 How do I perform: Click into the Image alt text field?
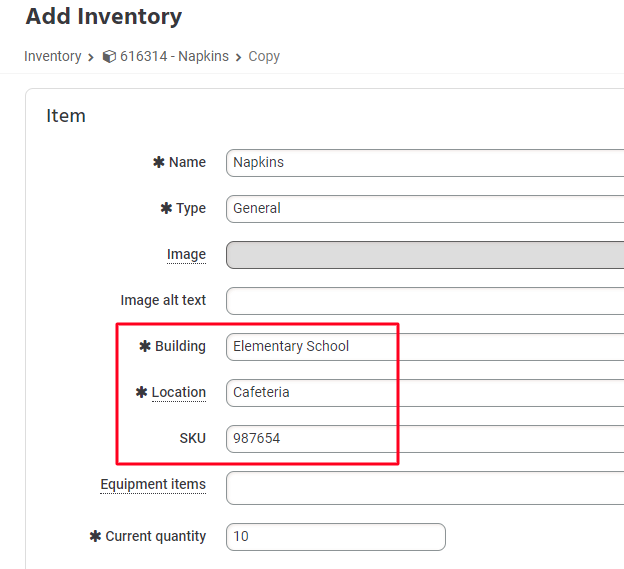[x=425, y=301]
